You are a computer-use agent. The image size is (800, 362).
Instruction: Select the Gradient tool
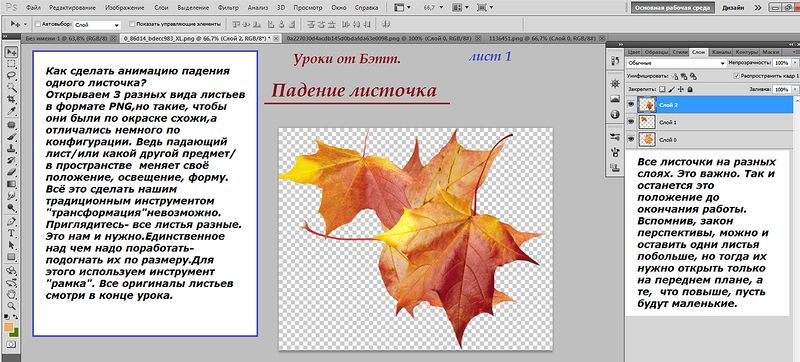11,184
